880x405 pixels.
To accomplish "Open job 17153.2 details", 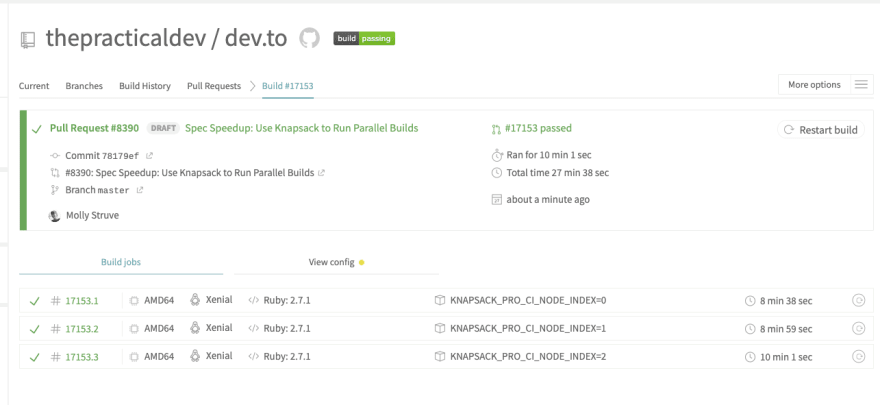I will coord(82,329).
